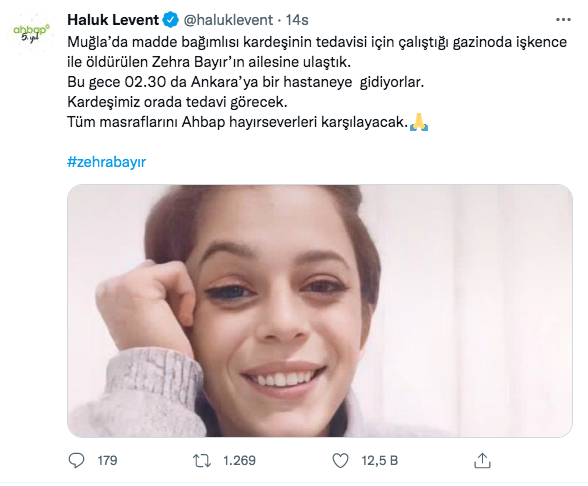Screen dimensions: 588x486
Task: Click the line about Ahbap hayırseverleri
Action: 237,122
